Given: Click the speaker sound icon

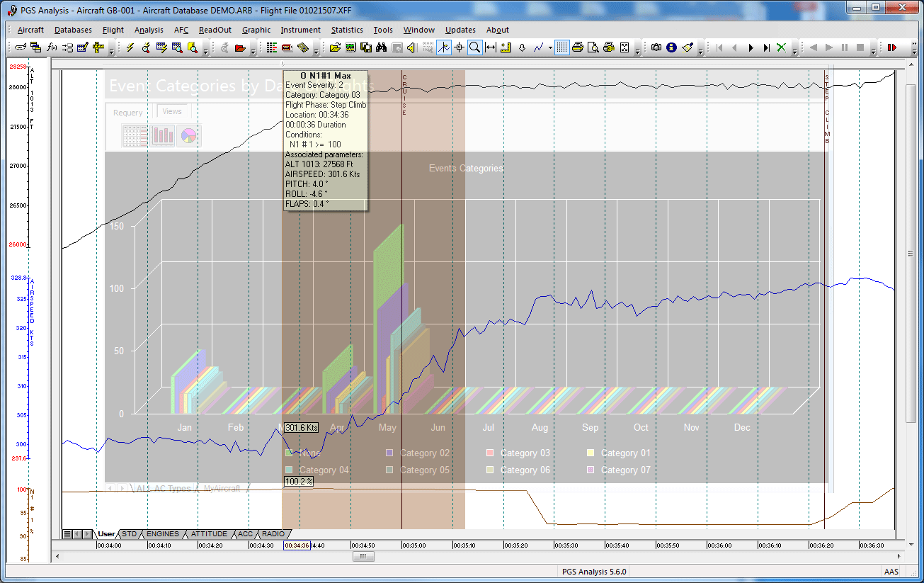Looking at the screenshot, I should (412, 47).
